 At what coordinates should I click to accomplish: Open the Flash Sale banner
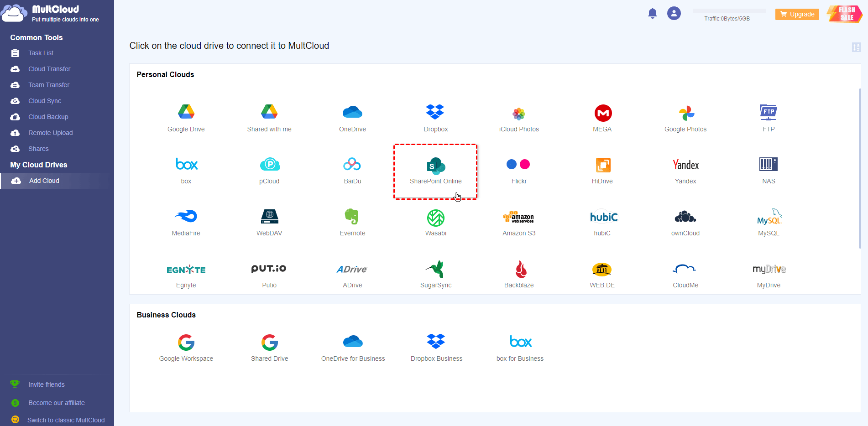coord(844,14)
